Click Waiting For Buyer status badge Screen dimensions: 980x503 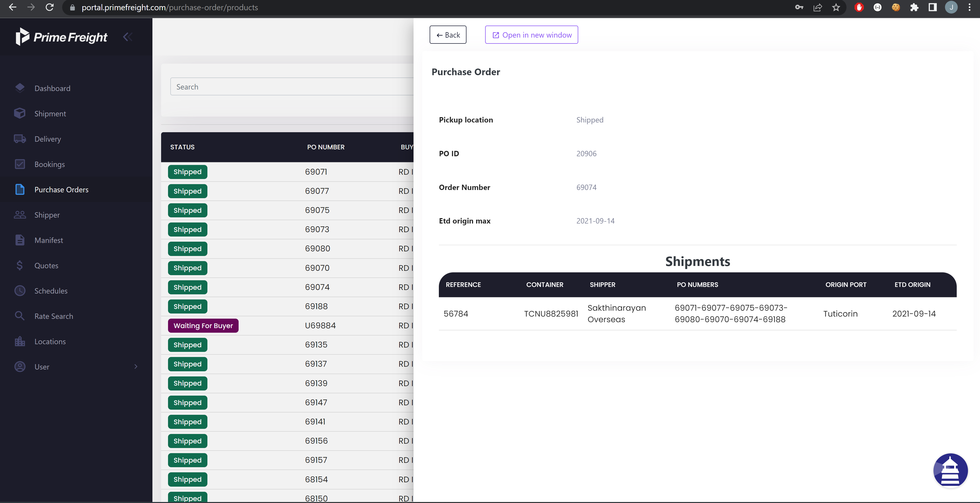[203, 325]
